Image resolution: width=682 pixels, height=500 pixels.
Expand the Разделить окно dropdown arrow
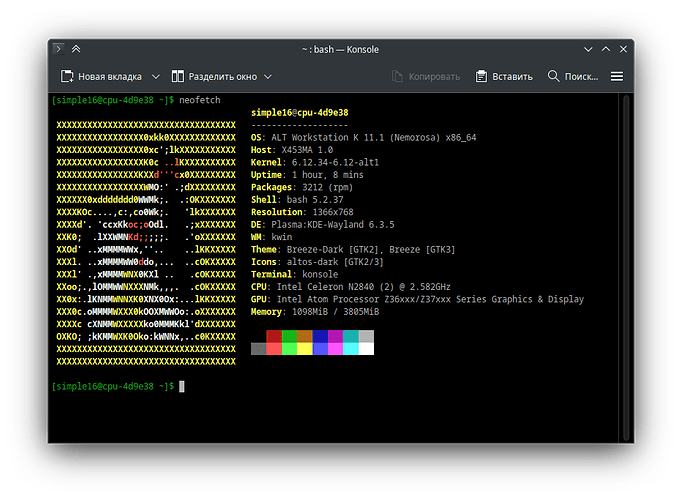[266, 76]
